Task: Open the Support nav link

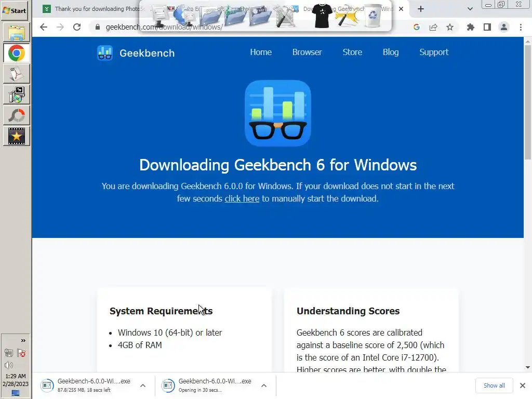Action: (x=434, y=52)
